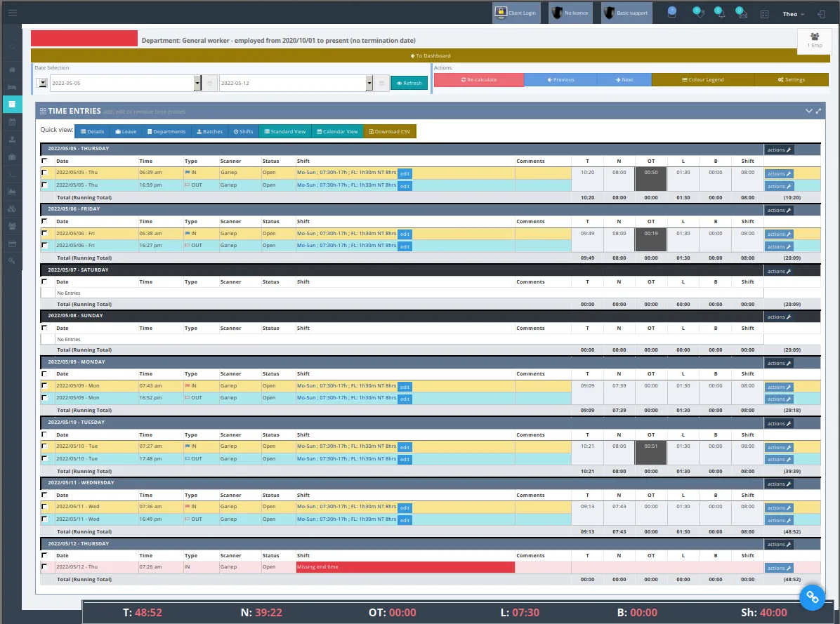This screenshot has width=840, height=624.
Task: Edit the shift for 2022/05/10 07:27 am entry
Action: click(x=405, y=447)
